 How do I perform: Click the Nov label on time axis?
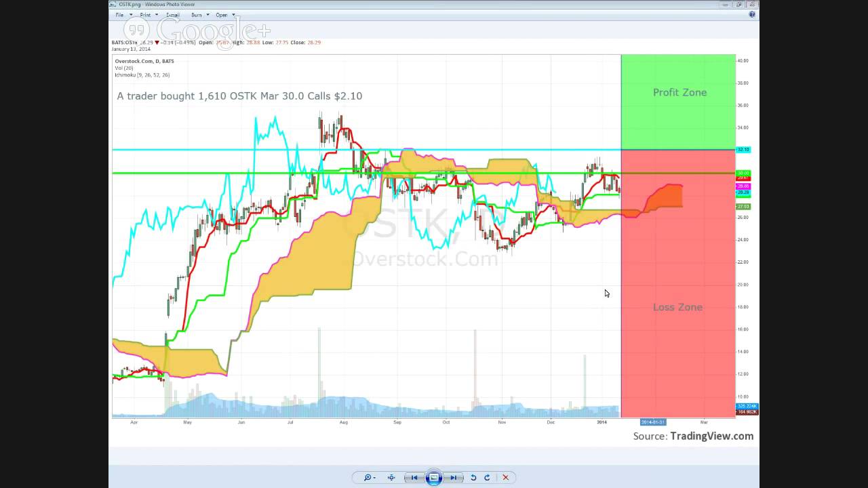502,422
